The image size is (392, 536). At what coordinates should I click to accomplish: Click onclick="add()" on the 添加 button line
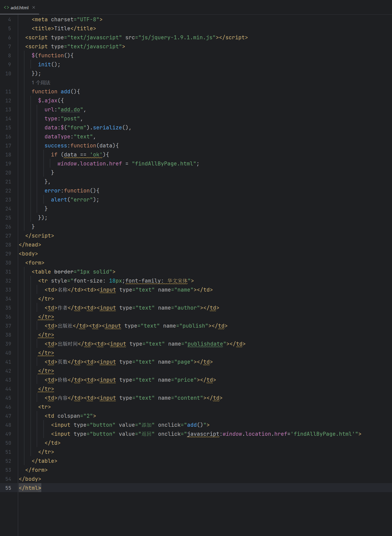click(x=184, y=425)
